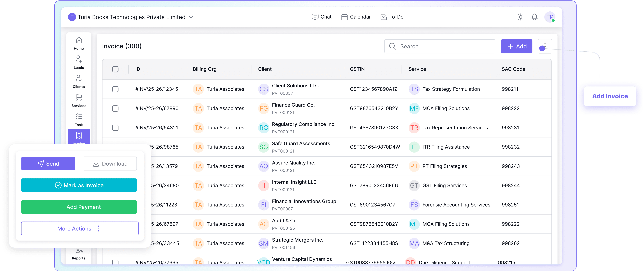Click the TR avatar for Tax Representation Services
Image resolution: width=644 pixels, height=271 pixels.
[x=414, y=128]
